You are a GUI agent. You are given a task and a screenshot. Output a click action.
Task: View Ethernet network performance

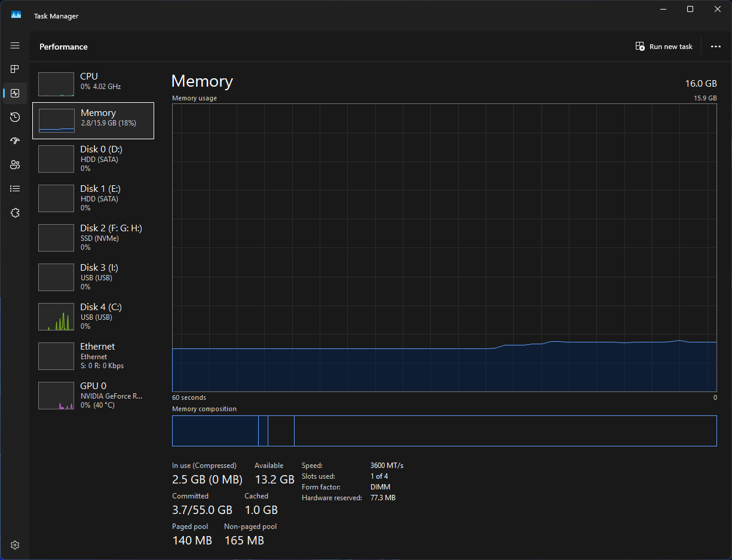coord(93,356)
